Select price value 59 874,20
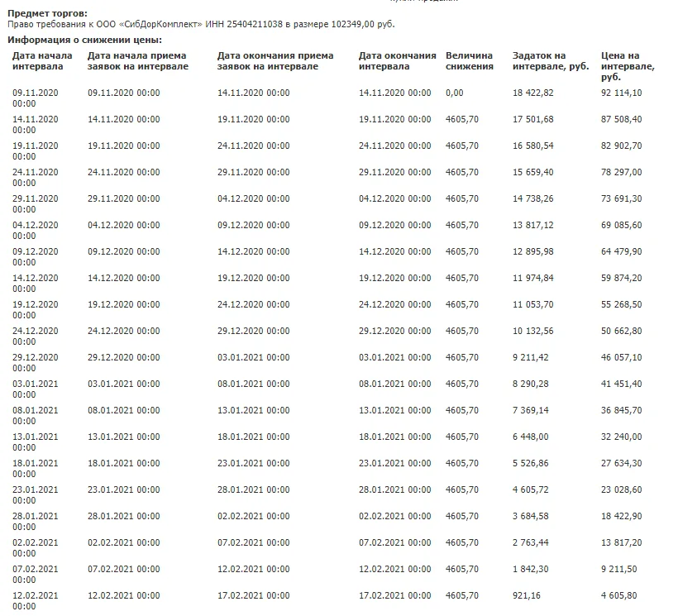 tap(621, 278)
